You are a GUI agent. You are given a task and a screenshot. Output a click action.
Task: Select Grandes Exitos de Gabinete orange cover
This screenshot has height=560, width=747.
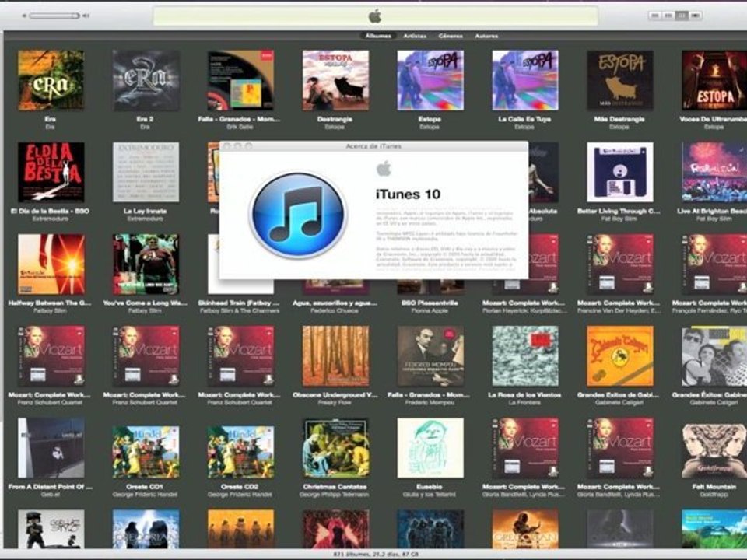click(620, 355)
